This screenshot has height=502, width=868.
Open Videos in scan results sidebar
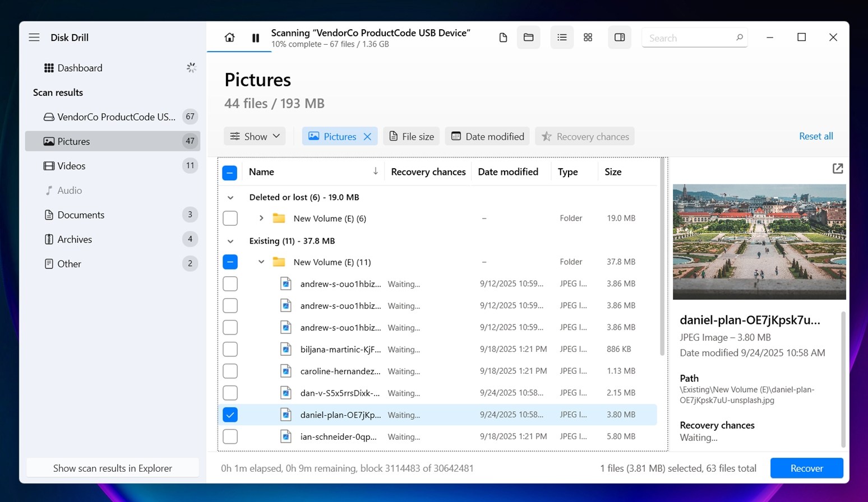pos(71,166)
